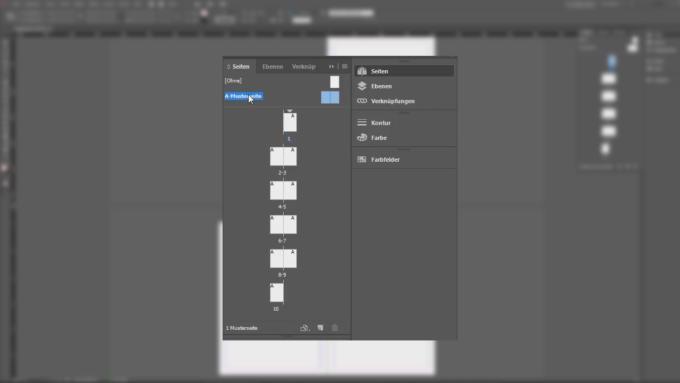The image size is (680, 383).
Task: Open the Verknüpfungen label in docked panel
Action: (x=393, y=101)
